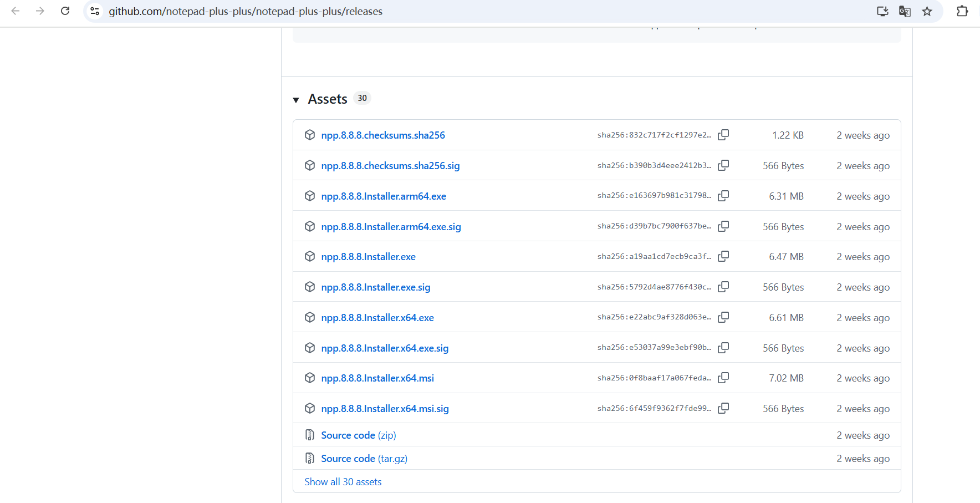Screen dimensions: 980x503
Task: Copy sha256 of npp.8.8.8.Installer.exe
Action: [x=723, y=256]
